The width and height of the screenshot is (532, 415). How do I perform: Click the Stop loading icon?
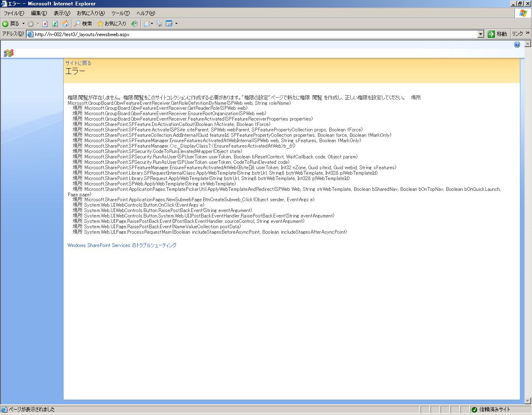[x=45, y=24]
